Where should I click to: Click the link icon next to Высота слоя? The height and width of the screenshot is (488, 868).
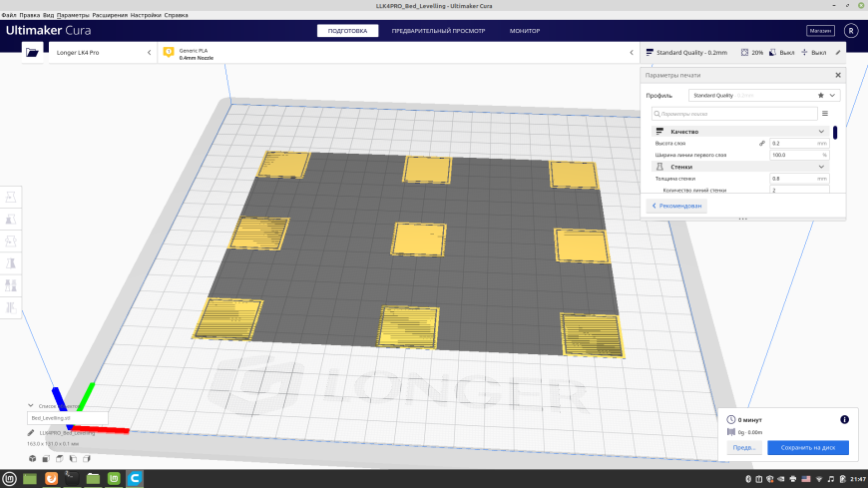762,144
